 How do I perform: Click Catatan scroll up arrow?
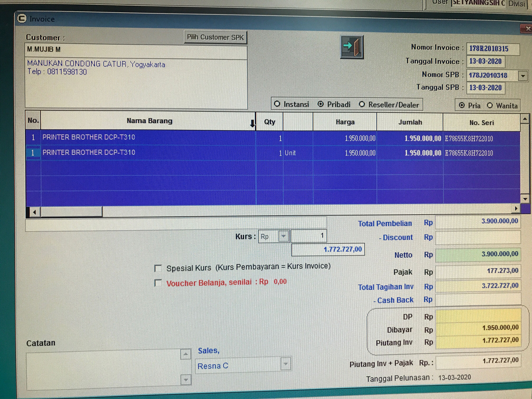(185, 354)
